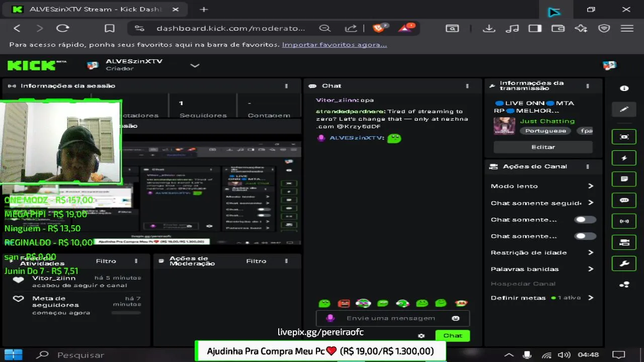644x362 pixels.
Task: Toggle the chat bubble sidebar icon
Action: click(x=624, y=200)
